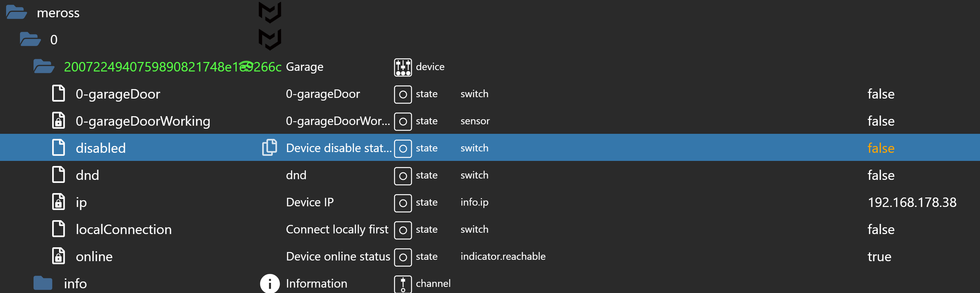
Task: Click the 0-garageDoor value false
Action: click(880, 94)
